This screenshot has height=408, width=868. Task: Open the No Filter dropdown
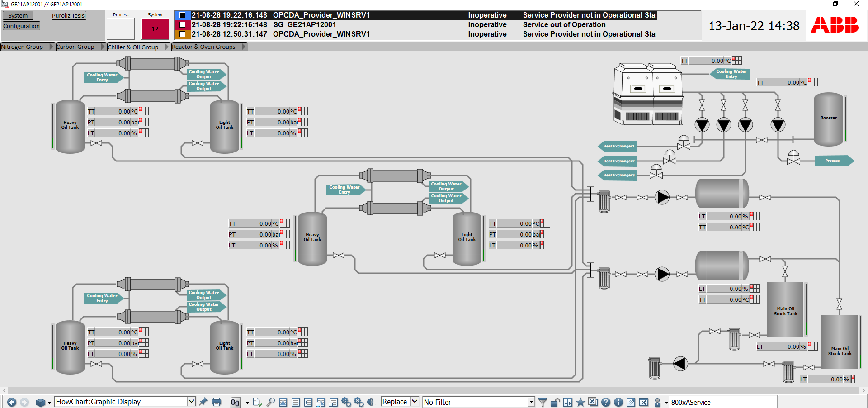[531, 402]
